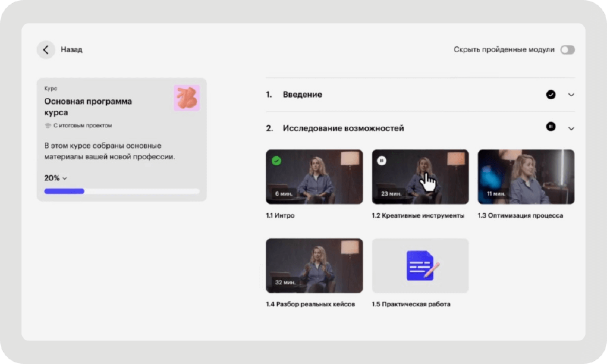The image size is (607, 364).
Task: Click the document icon for 1.5 Практическая работа
Action: tap(422, 265)
